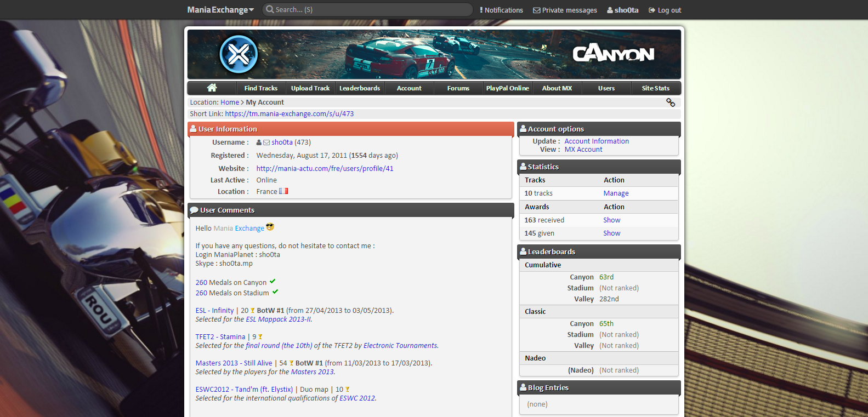This screenshot has height=417, width=868.
Task: Click the trophy icon beside ESWC2012 10
Action: (x=348, y=390)
